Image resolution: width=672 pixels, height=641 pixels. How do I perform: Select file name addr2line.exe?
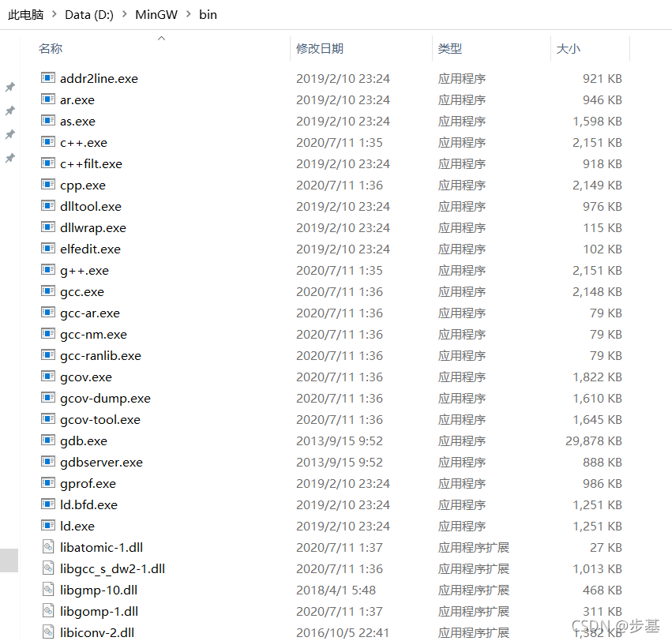coord(99,78)
